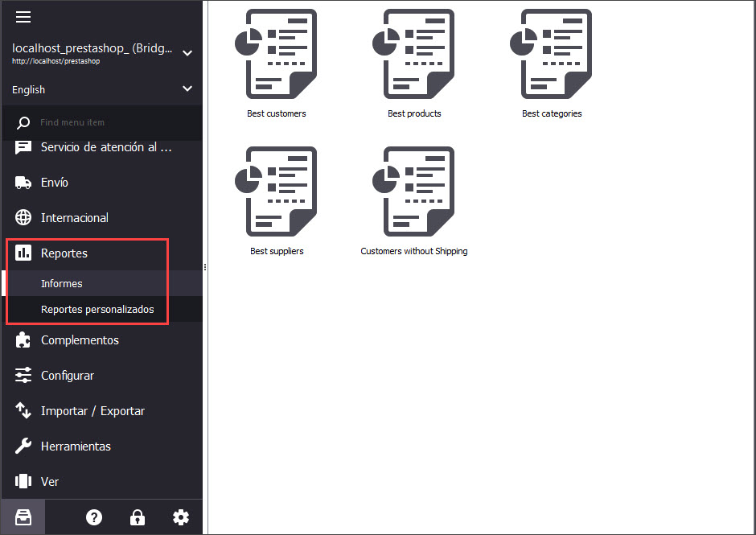Click the Find menu item search field
The width and height of the screenshot is (756, 535).
pos(113,122)
